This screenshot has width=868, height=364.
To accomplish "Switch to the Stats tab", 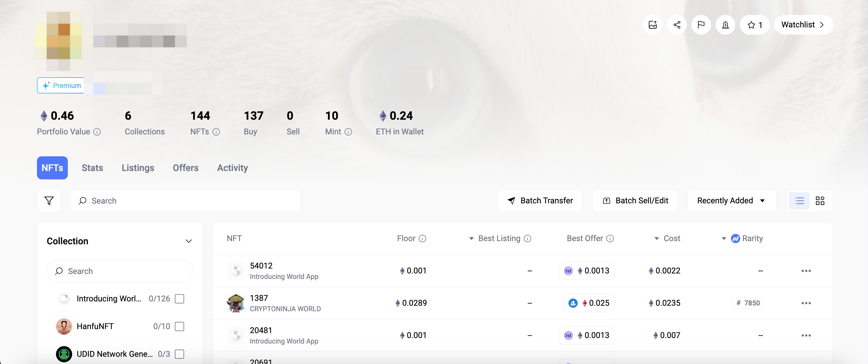I will 92,168.
